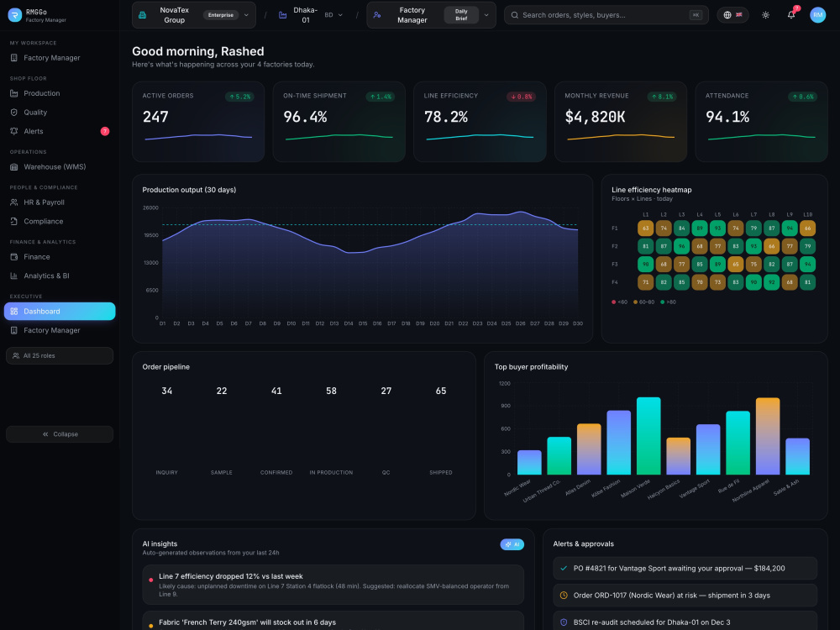Viewport: 840px width, 630px height.
Task: Click the Production sidebar icon
Action: [x=14, y=93]
